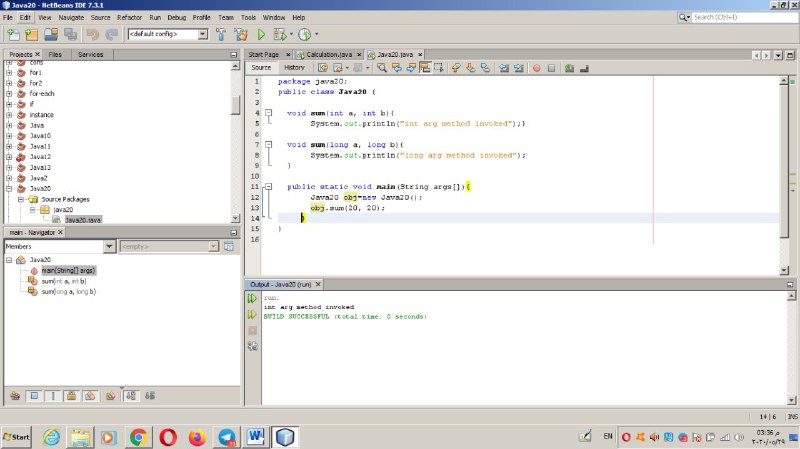Viewport: 800px width, 449px height.
Task: Click the Clean and Build Project icon
Action: (x=240, y=34)
